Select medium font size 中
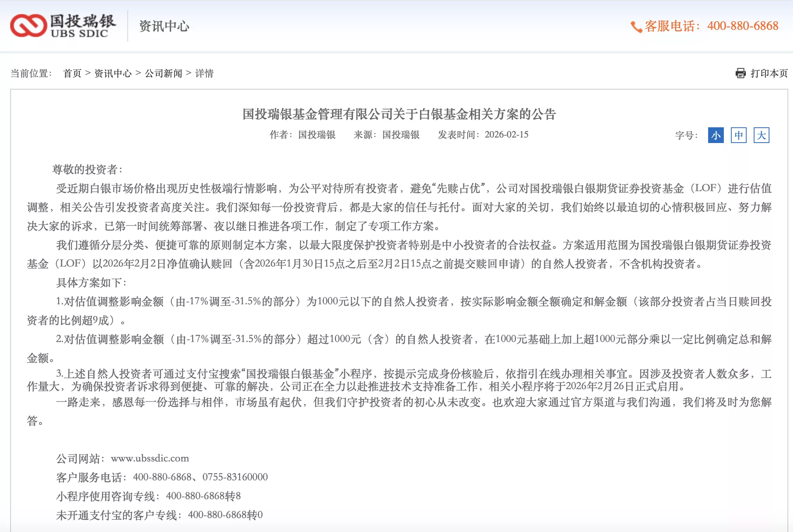Screen dimensions: 793x532 pos(738,136)
